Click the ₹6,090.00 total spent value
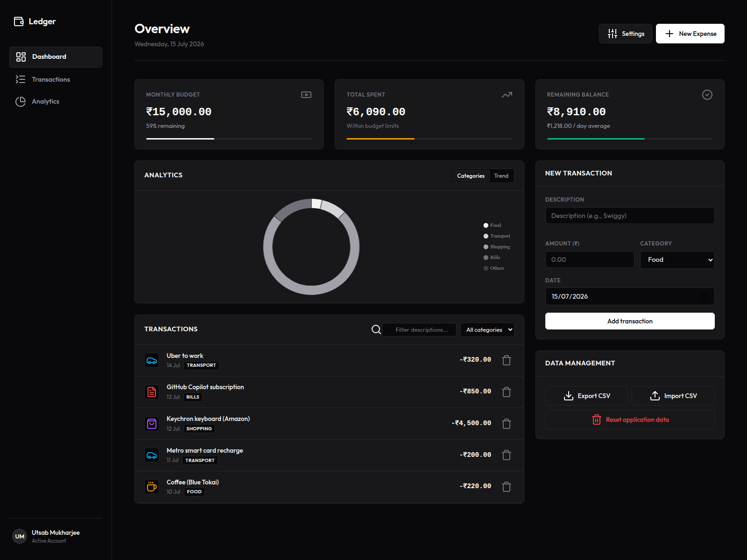747x560 pixels. coord(376,112)
